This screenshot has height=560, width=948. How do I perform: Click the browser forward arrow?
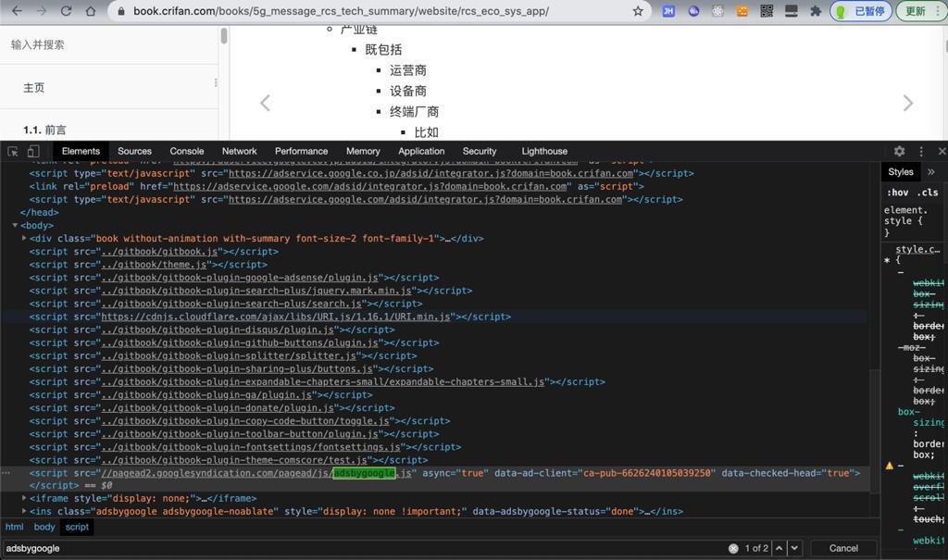(41, 11)
